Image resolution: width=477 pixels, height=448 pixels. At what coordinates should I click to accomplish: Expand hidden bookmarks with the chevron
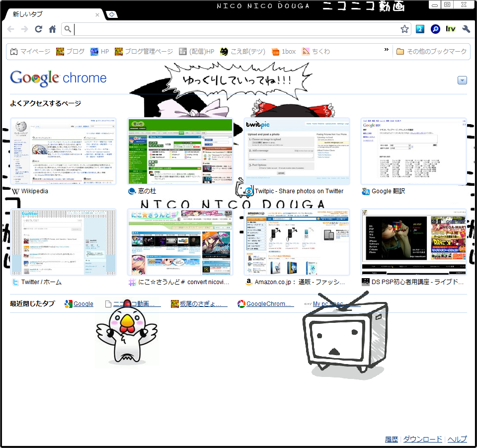coord(387,50)
